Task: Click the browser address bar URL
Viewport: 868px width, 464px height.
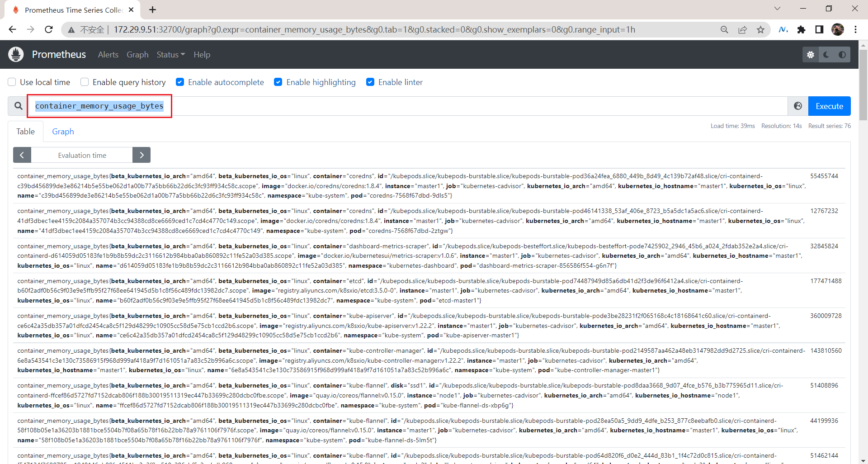Action: [374, 30]
